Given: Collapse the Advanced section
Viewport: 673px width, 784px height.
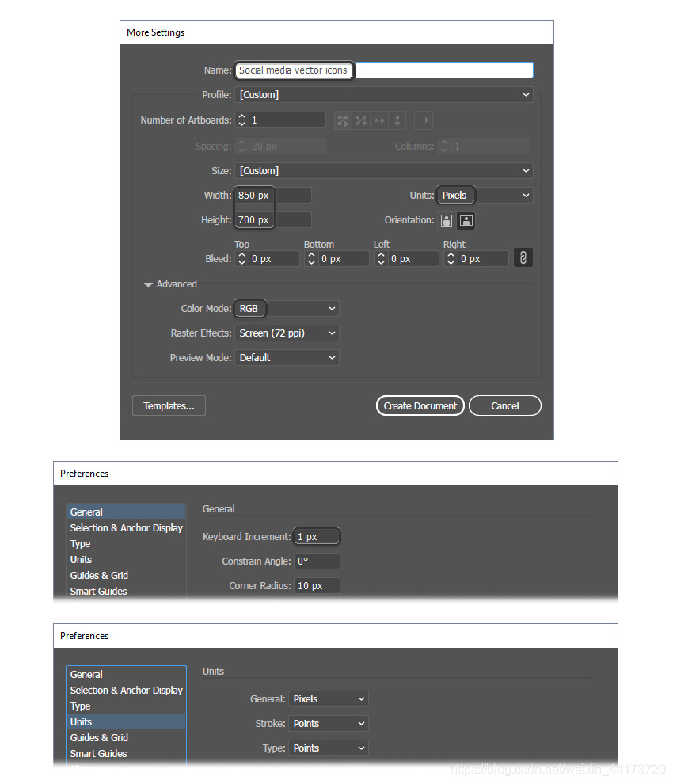Looking at the screenshot, I should pyautogui.click(x=148, y=284).
